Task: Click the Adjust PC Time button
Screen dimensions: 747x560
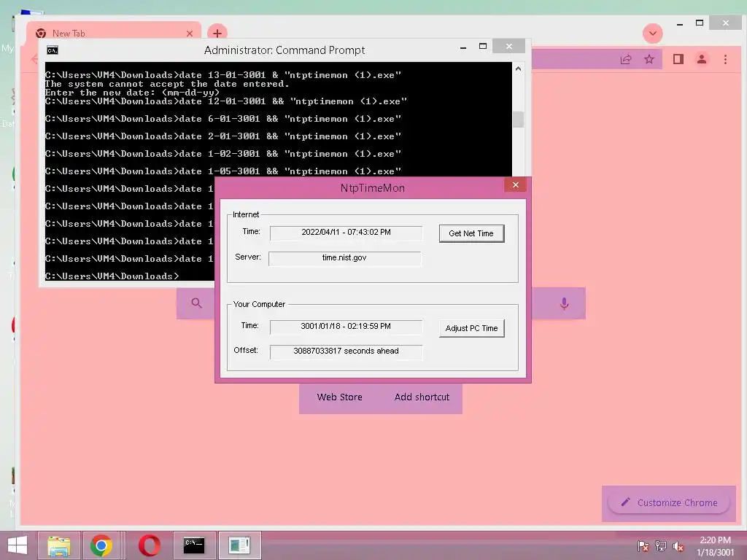Action: (471, 328)
